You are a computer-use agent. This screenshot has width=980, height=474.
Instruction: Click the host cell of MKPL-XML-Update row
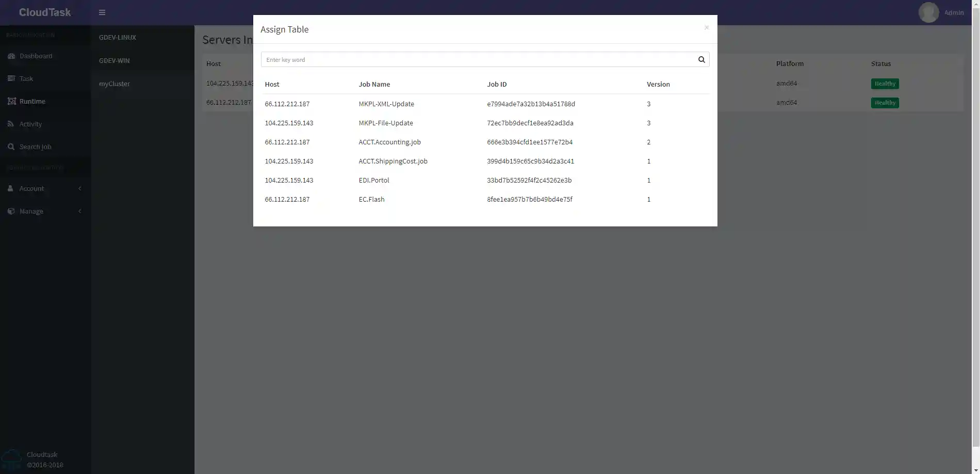(x=287, y=104)
